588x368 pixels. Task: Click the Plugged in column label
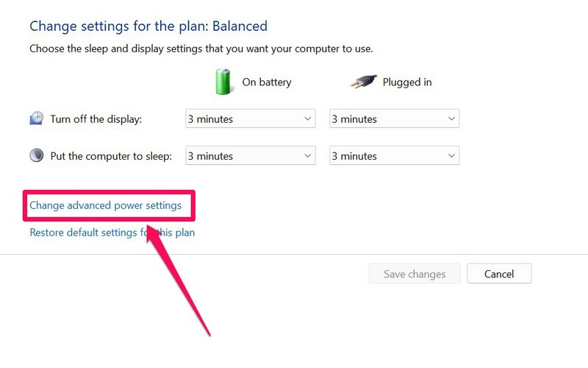pyautogui.click(x=407, y=82)
